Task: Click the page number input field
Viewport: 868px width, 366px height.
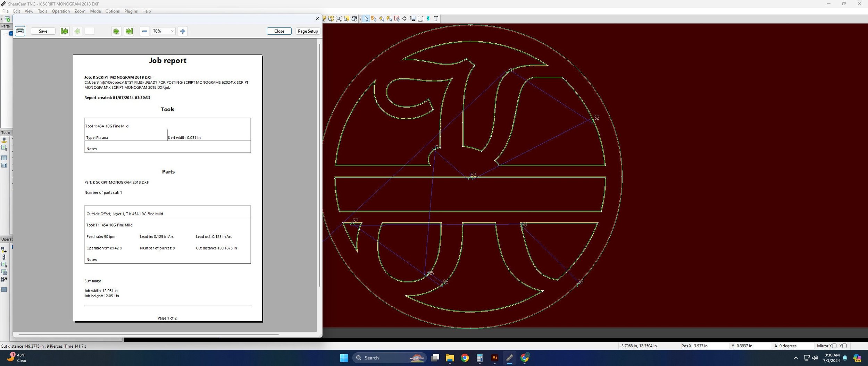Action: (x=89, y=31)
